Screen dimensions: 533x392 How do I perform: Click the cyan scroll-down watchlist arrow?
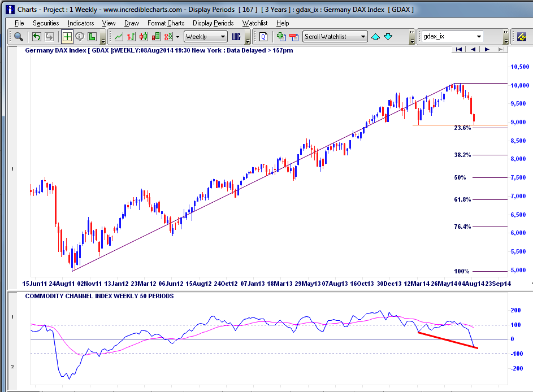click(x=388, y=37)
